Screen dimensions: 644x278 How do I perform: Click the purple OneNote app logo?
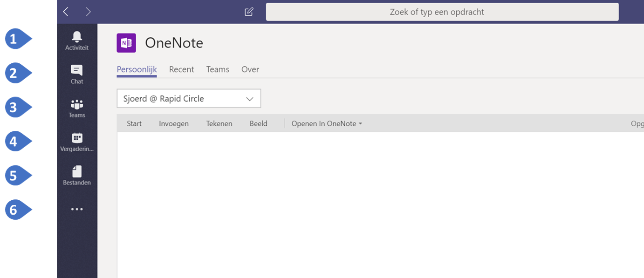126,43
